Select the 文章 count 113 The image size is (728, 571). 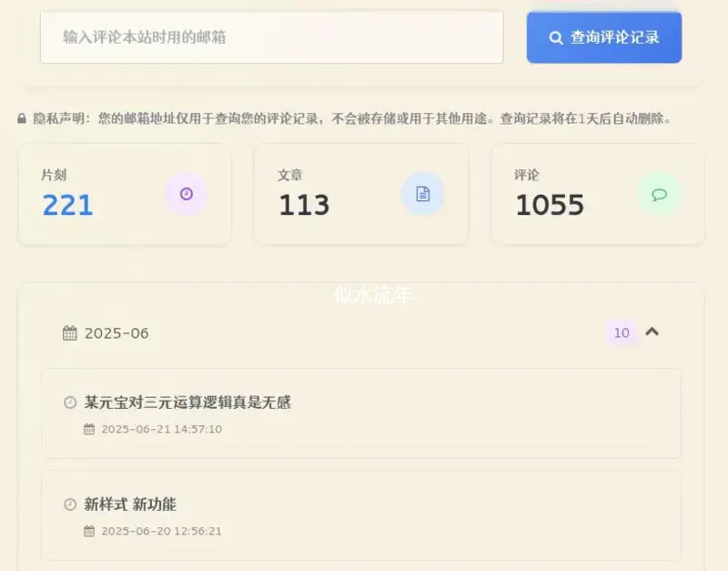[304, 205]
